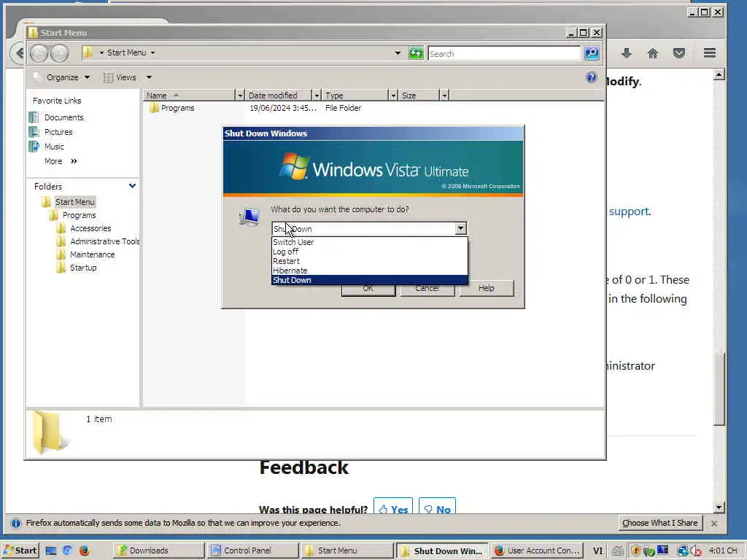Dismiss Firefox data notification bar

click(714, 524)
